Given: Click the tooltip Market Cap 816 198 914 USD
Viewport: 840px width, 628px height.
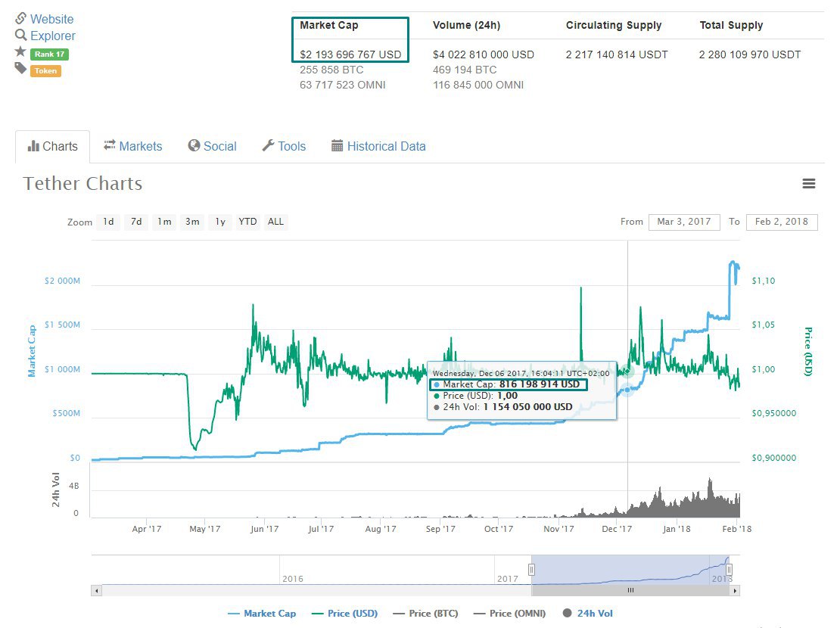Looking at the screenshot, I should (x=507, y=384).
